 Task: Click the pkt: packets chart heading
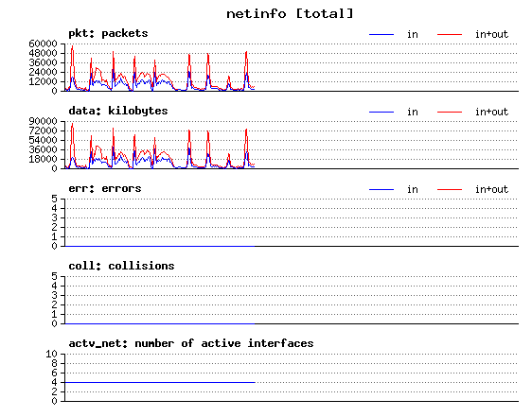(108, 33)
